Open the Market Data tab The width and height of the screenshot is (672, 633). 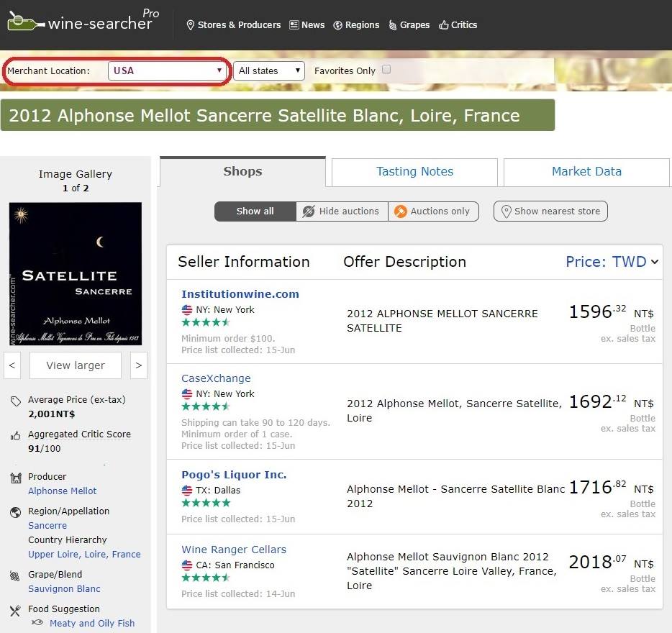[586, 172]
